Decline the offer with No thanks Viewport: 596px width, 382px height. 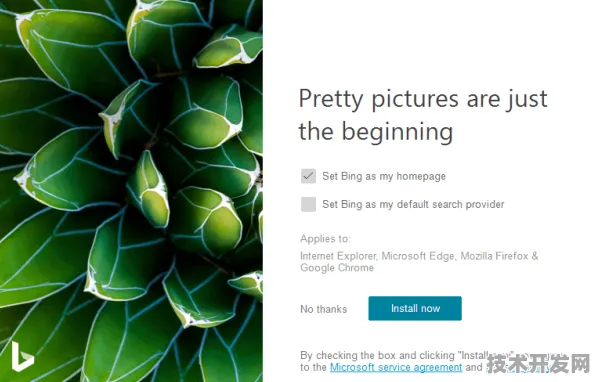[x=323, y=309]
